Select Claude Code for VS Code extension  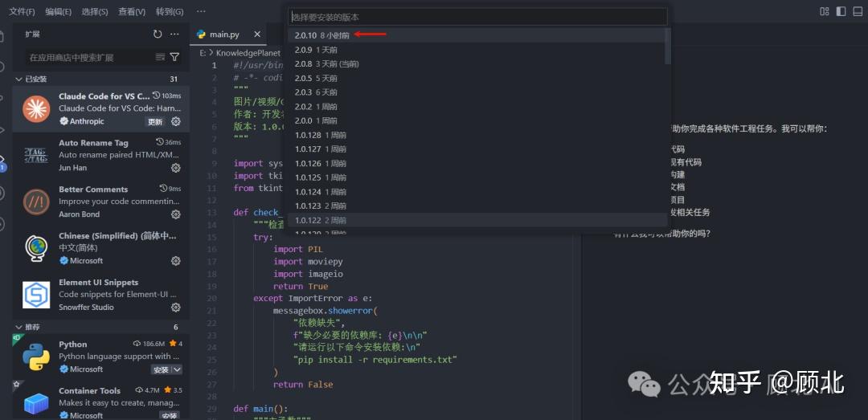point(101,109)
